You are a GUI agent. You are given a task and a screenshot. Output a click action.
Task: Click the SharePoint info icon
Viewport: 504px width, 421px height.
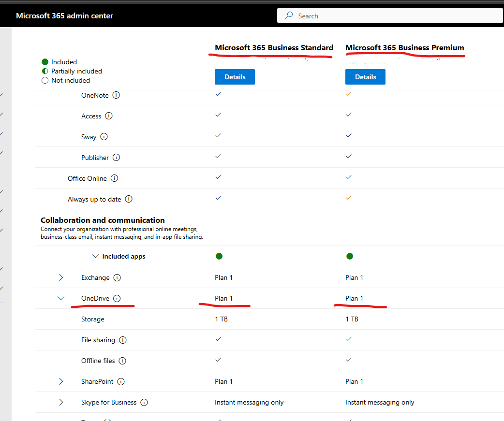[121, 381]
